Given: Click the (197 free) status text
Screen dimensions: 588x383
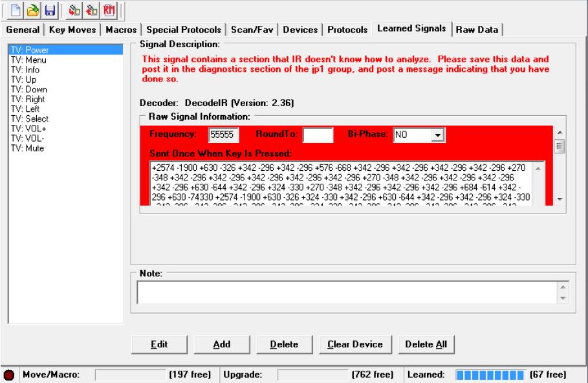Looking at the screenshot, I should pyautogui.click(x=190, y=375).
